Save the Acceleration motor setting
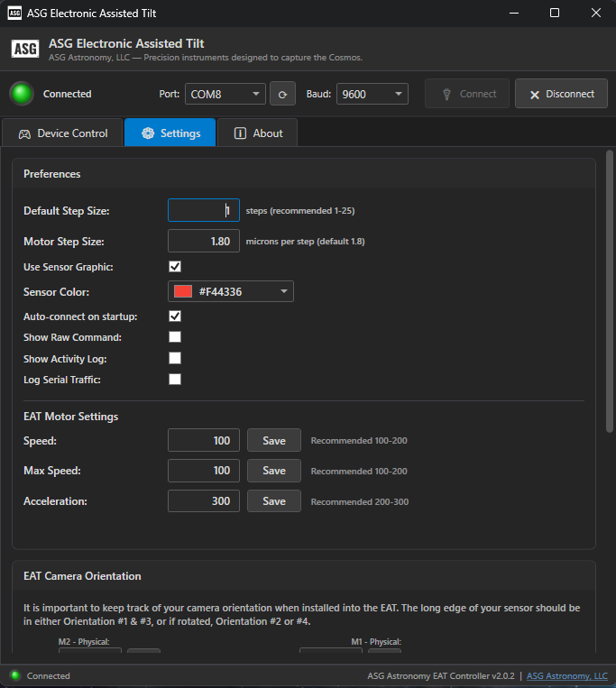 pos(273,501)
